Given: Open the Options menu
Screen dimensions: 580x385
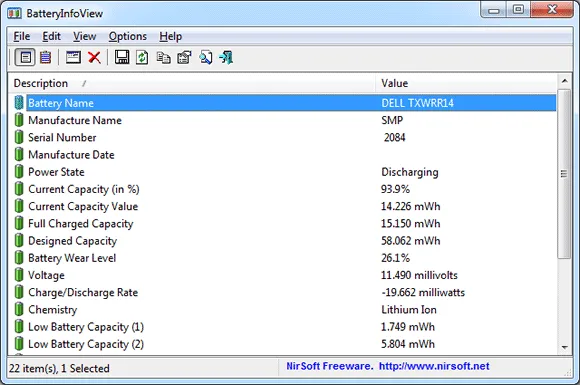Looking at the screenshot, I should tap(128, 36).
